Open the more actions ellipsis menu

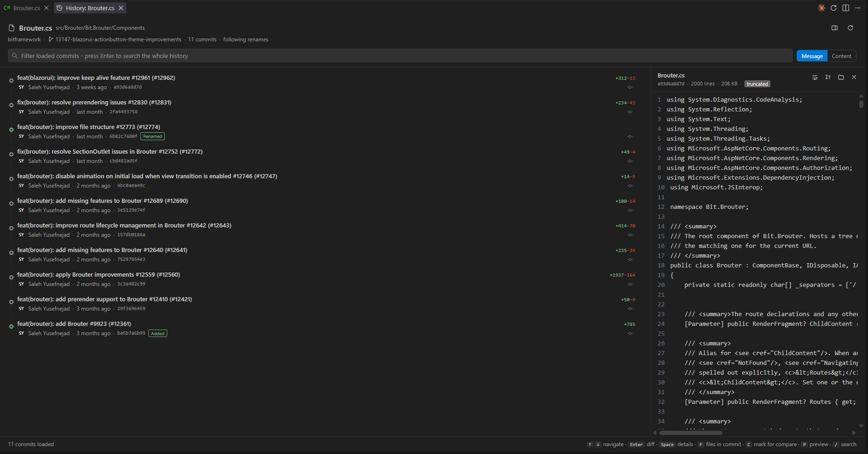point(858,8)
